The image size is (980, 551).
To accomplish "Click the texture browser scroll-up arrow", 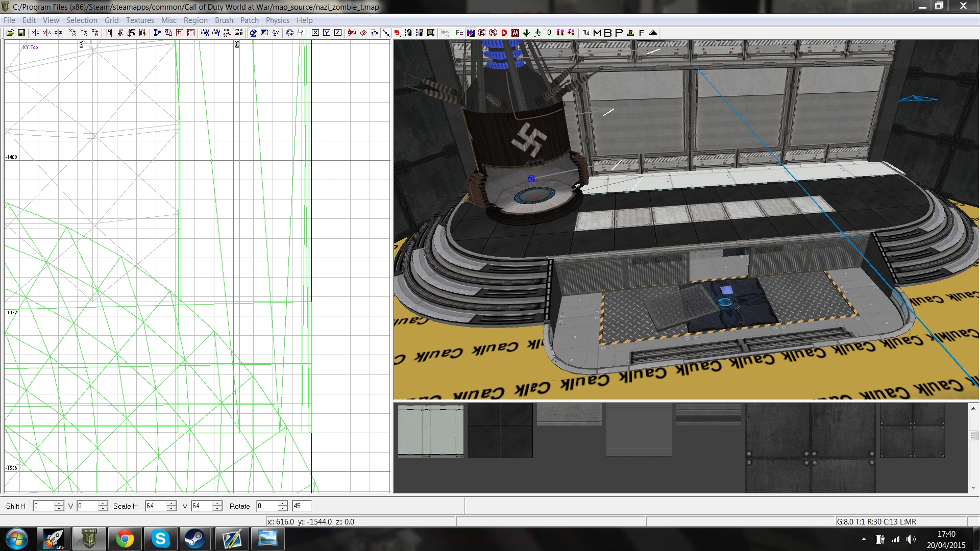I will (x=973, y=408).
